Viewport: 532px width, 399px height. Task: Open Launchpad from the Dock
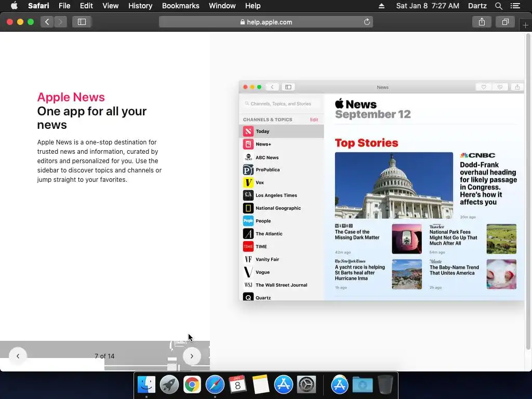tap(169, 385)
